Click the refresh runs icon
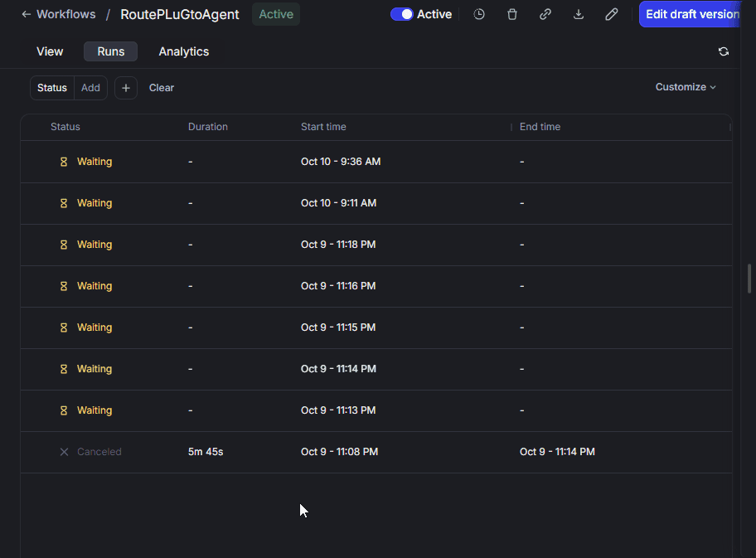 724,51
